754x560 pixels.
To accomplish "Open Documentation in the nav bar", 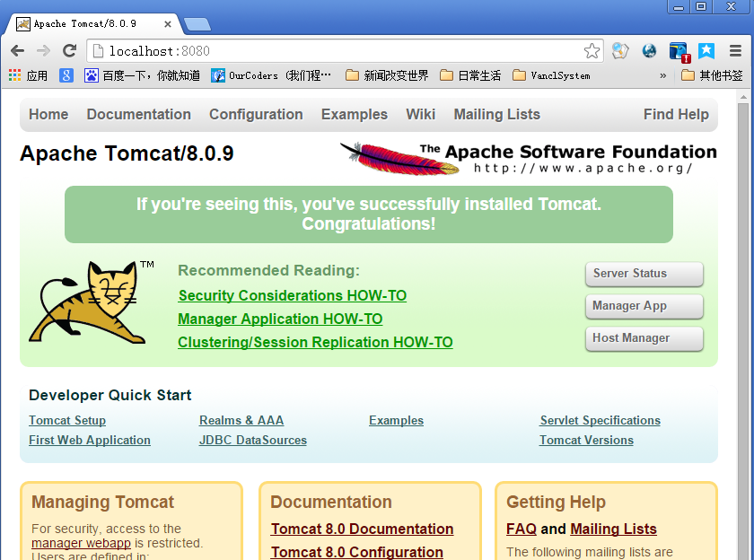I will (139, 114).
